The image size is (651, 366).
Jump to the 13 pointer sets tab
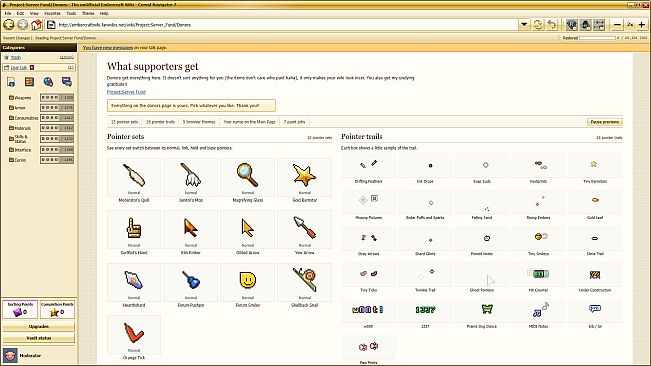(124, 122)
